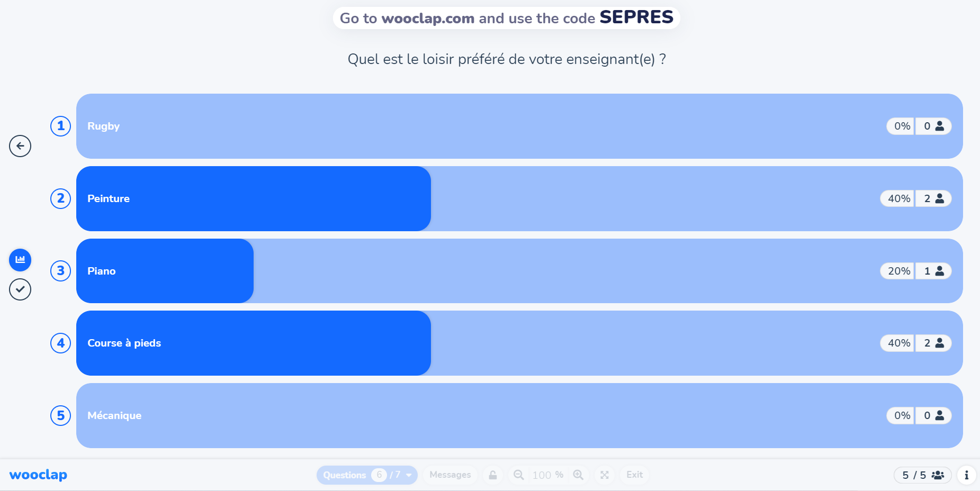Toggle the results bar chart display
Screen dimensions: 980x491
point(20,260)
